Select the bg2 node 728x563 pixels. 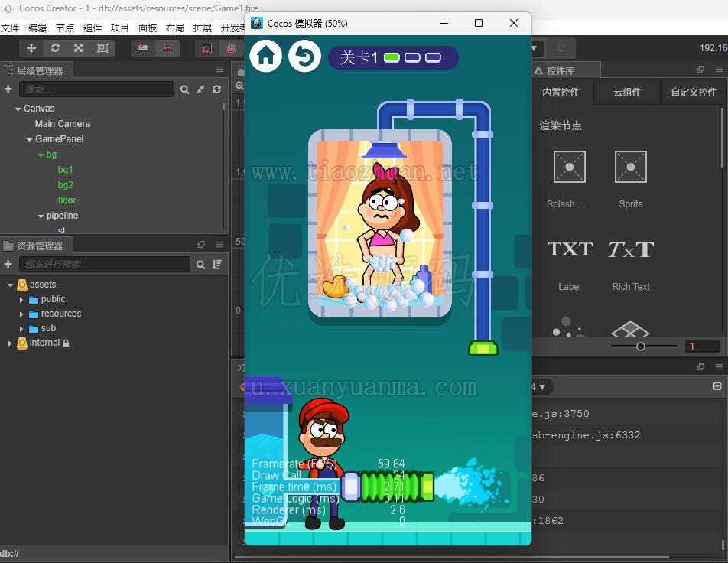coord(66,185)
